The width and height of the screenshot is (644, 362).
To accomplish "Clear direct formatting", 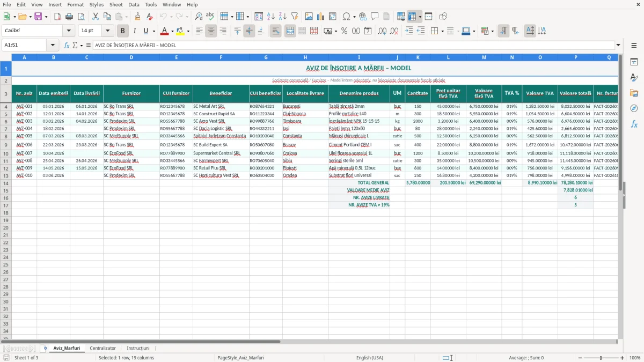I will click(x=149, y=17).
